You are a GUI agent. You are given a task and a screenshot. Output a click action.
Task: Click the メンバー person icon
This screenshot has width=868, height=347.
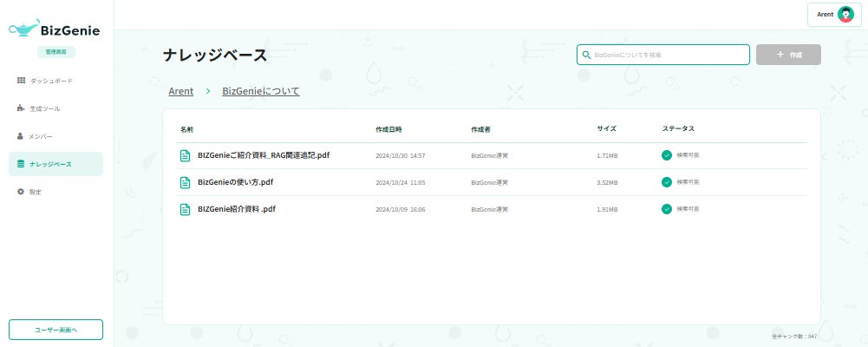pos(21,135)
